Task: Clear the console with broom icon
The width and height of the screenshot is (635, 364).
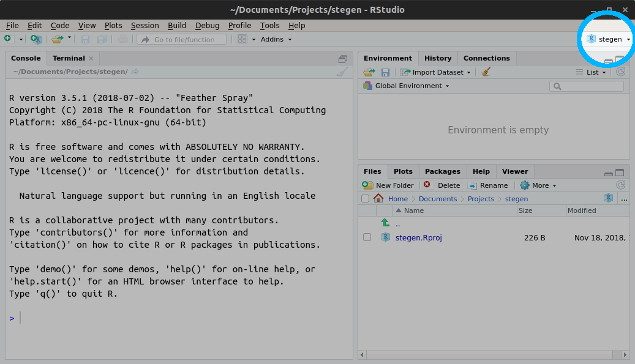Action: click(342, 72)
